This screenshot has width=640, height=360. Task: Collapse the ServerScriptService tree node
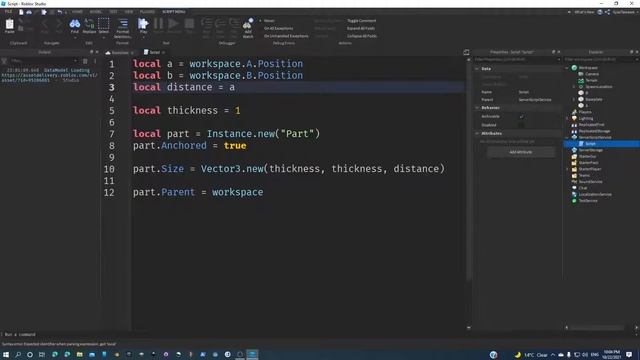[567, 137]
